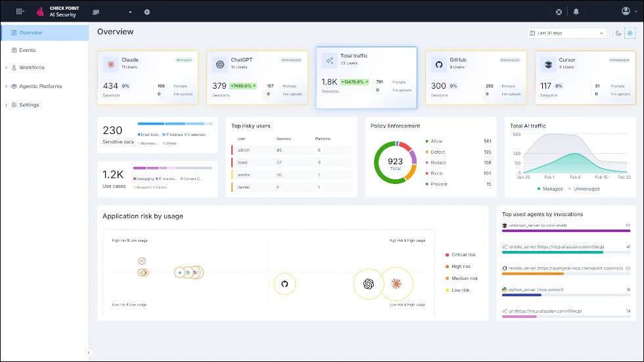This screenshot has width=644, height=362.
Task: Click the +7480.0% badge on ChatGPT card
Action: pos(242,86)
